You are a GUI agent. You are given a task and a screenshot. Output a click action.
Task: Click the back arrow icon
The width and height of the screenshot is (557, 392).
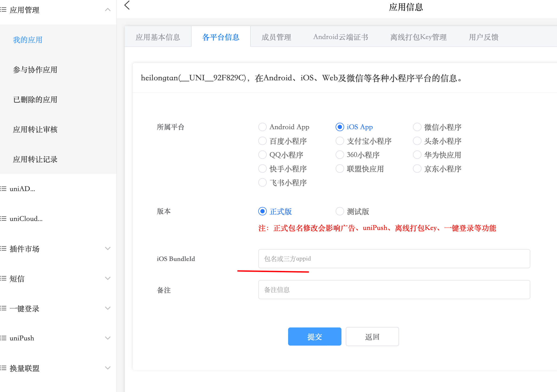point(127,5)
